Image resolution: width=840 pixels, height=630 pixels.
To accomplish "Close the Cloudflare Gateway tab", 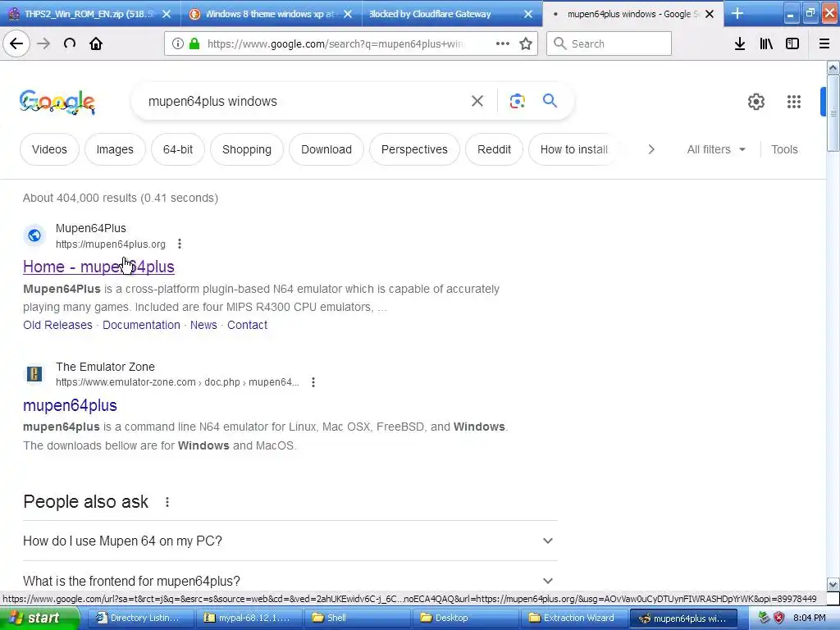I will tap(528, 14).
